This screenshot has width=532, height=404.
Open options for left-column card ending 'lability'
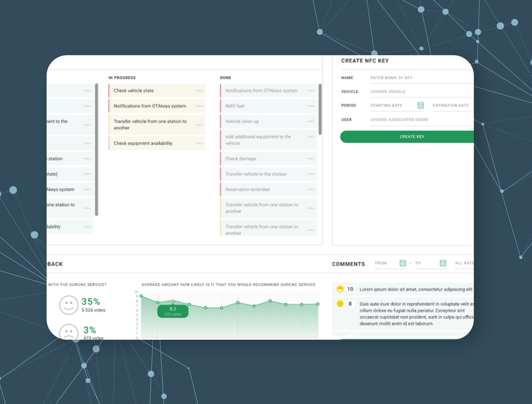pyautogui.click(x=87, y=227)
